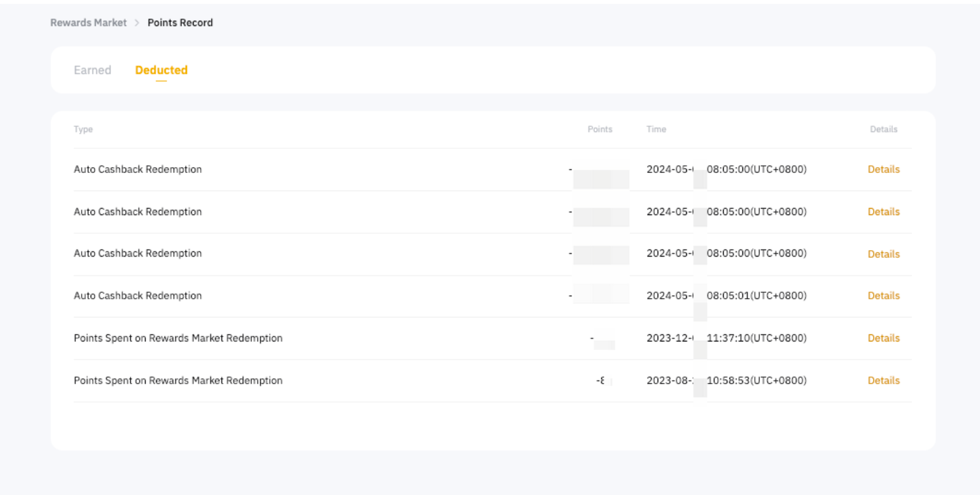The width and height of the screenshot is (980, 495).
Task: Click the Points Record breadcrumb label
Action: click(x=180, y=23)
